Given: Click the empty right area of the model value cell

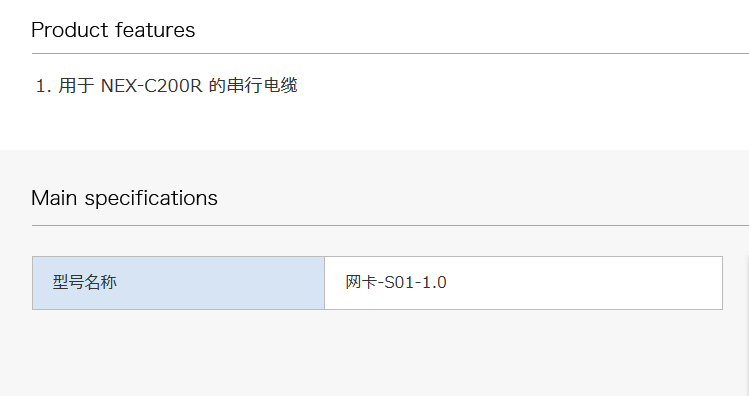Looking at the screenshot, I should click(583, 283).
